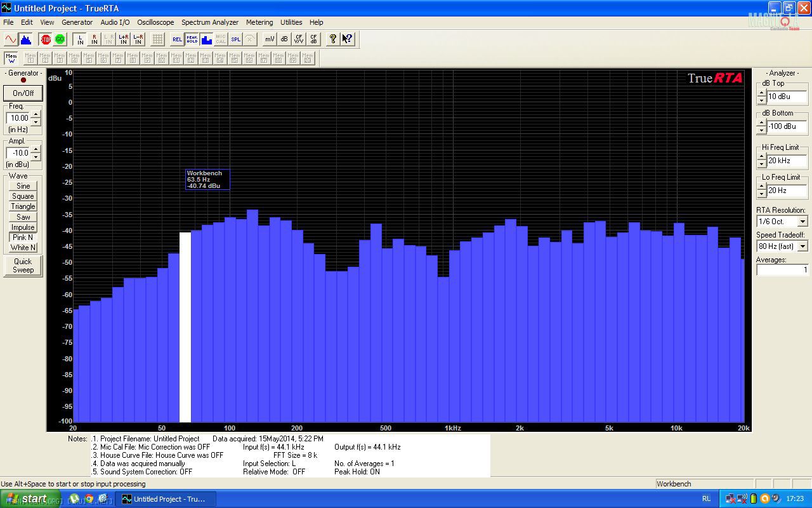The image size is (812, 508).
Task: Select the R IN input icon
Action: (x=95, y=39)
